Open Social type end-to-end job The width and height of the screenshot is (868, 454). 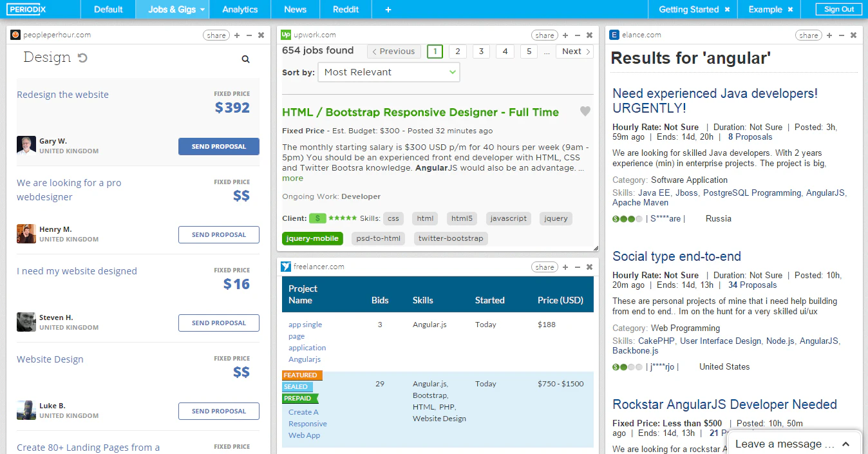pyautogui.click(x=677, y=256)
